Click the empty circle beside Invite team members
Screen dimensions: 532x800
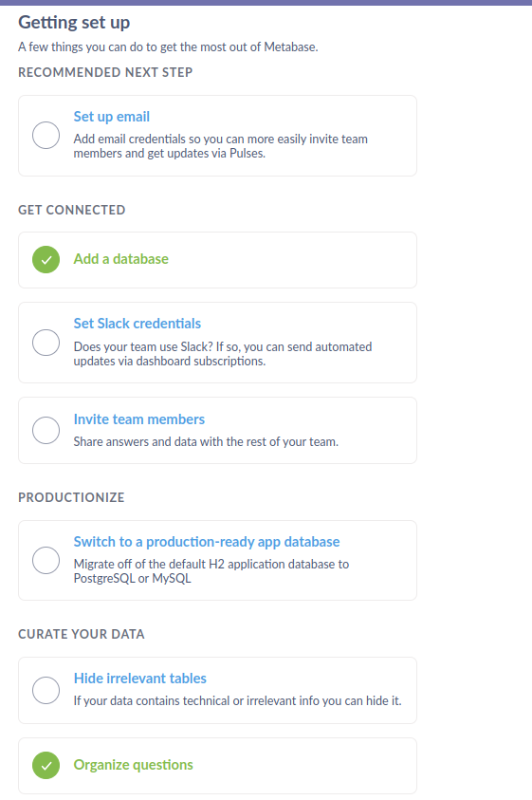46,430
